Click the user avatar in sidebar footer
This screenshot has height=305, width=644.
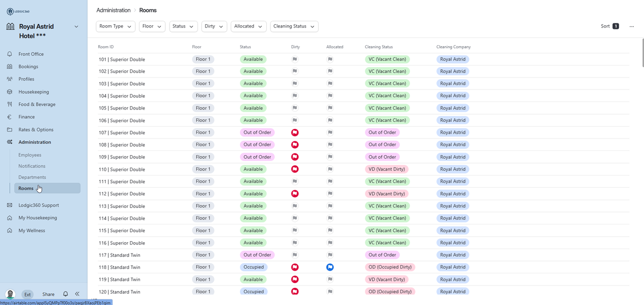click(10, 294)
